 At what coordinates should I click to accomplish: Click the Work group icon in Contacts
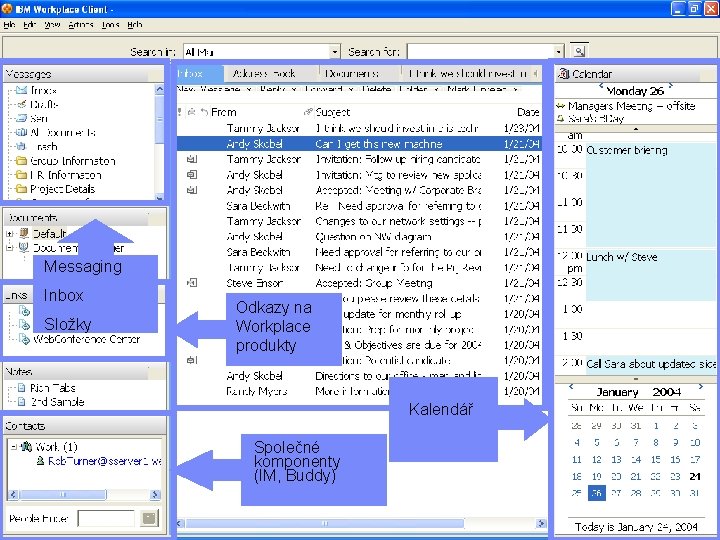coord(26,446)
